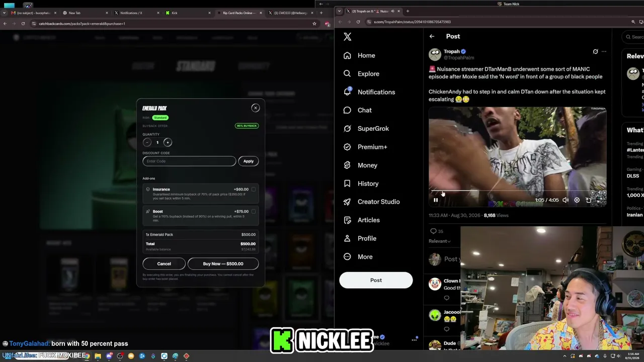Cancel the Emerald Pack order
Screen dimensions: 644x362
point(164,263)
